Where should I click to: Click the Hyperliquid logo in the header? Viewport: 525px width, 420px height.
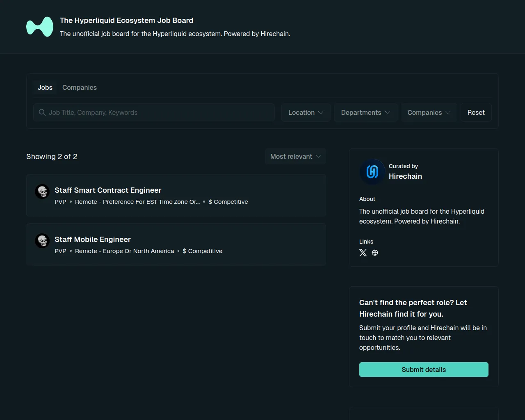[x=40, y=27]
